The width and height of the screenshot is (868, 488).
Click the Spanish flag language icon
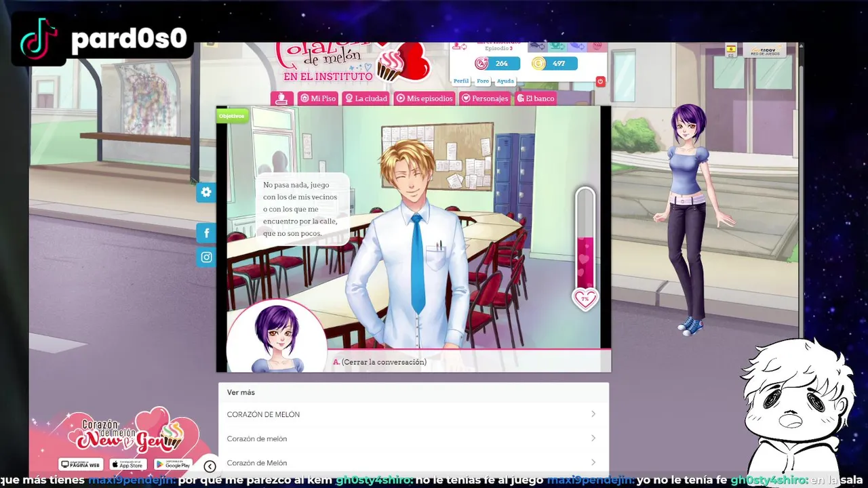pyautogui.click(x=731, y=49)
